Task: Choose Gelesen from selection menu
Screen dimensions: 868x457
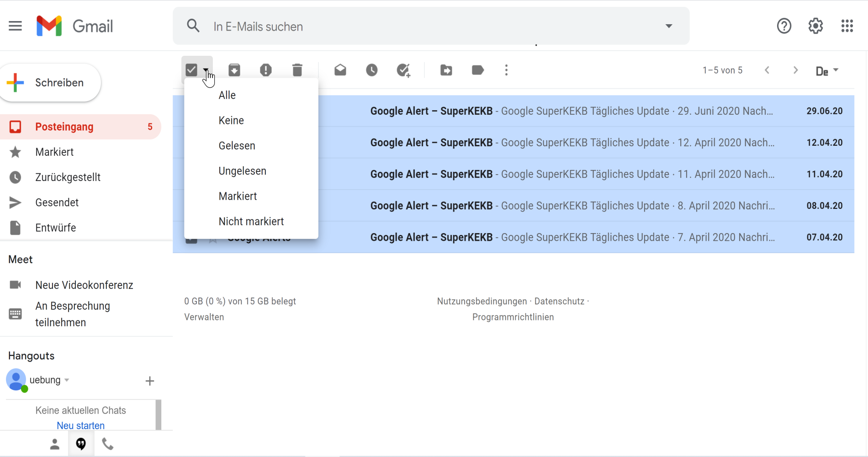Action: (x=251, y=145)
